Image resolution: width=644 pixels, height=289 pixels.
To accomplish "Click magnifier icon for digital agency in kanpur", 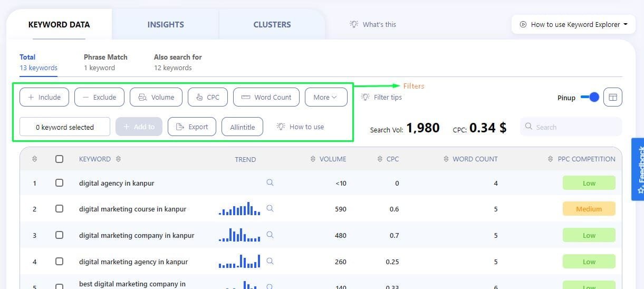I will click(270, 182).
